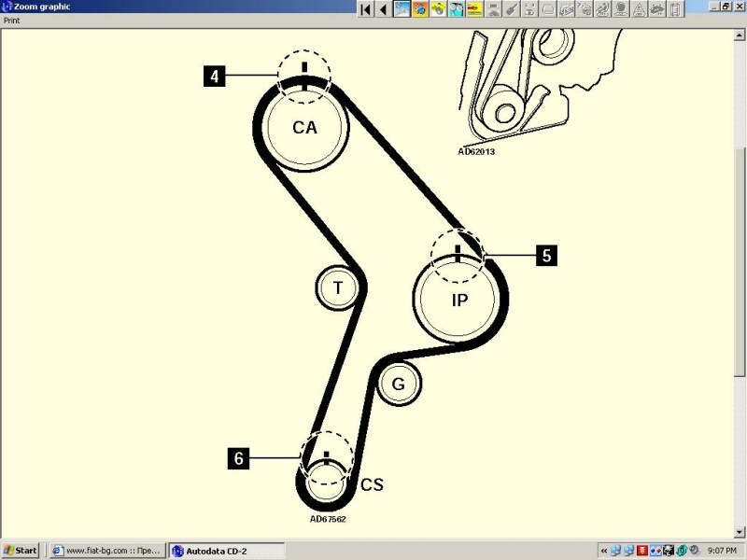
Task: Select the greyed warning triangle toolbar icon
Action: click(x=639, y=9)
